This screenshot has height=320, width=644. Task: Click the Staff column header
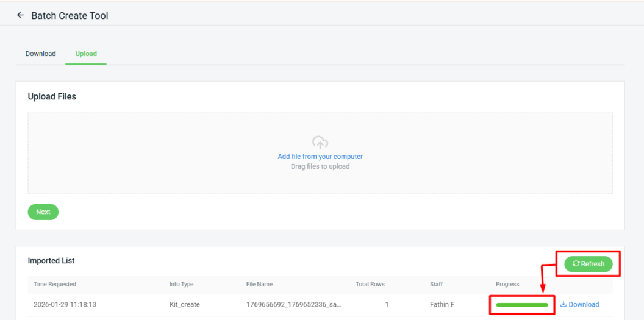pyautogui.click(x=436, y=284)
